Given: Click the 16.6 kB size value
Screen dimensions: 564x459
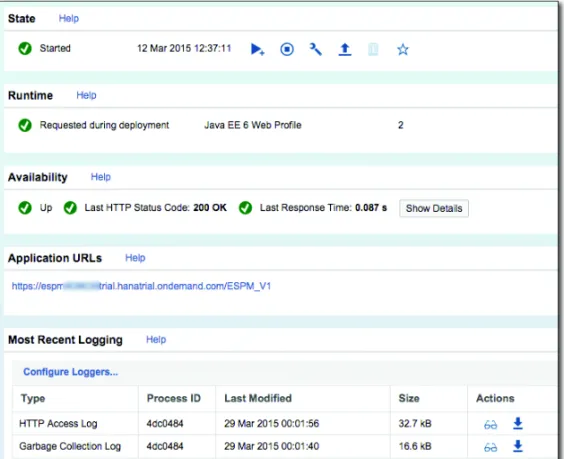Looking at the screenshot, I should click(x=415, y=446).
